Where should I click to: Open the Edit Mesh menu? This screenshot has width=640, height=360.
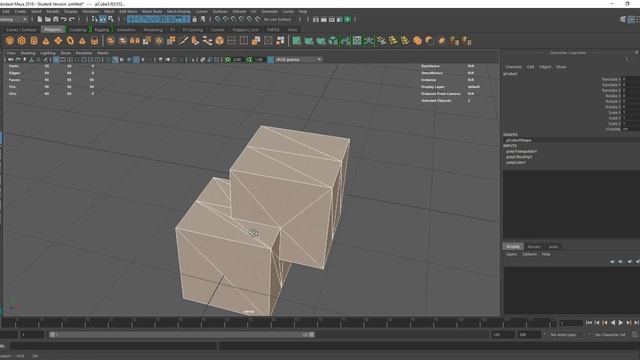(x=128, y=11)
